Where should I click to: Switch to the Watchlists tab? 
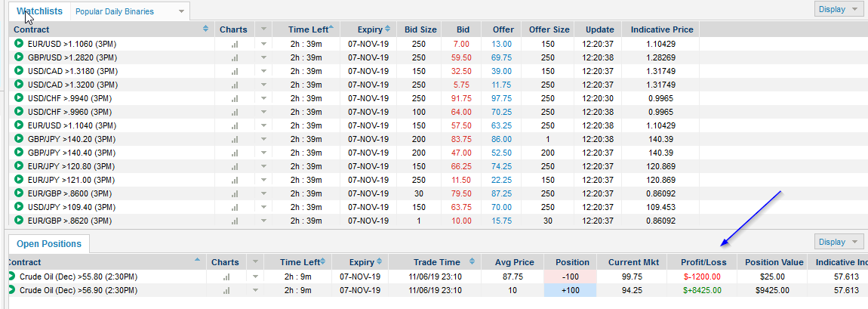(38, 11)
